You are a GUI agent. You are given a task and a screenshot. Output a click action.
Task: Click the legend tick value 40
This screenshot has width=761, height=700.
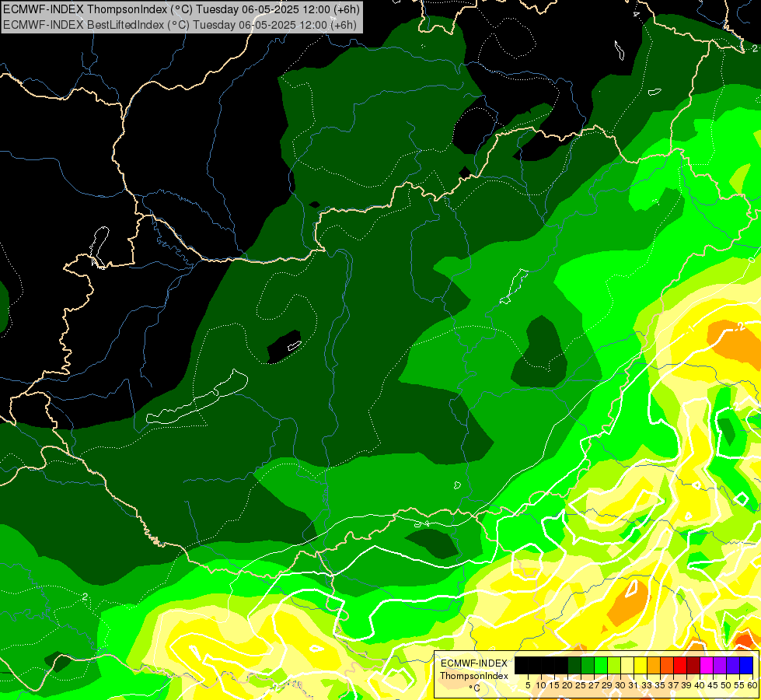coord(700,685)
